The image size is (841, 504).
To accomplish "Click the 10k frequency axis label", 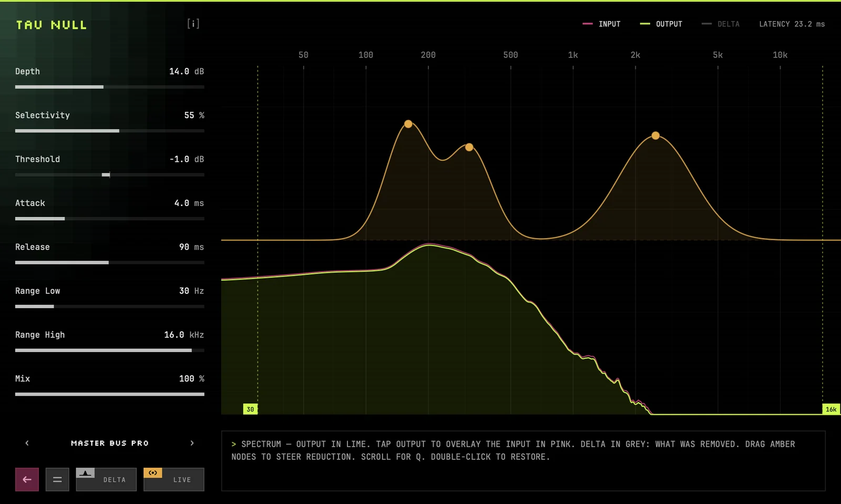I will point(780,55).
